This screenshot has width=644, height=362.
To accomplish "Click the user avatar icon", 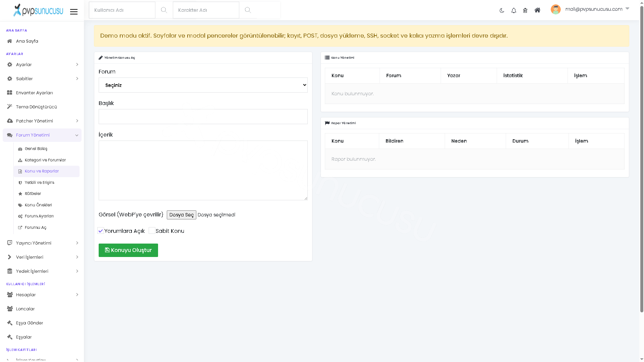I will pos(556,9).
